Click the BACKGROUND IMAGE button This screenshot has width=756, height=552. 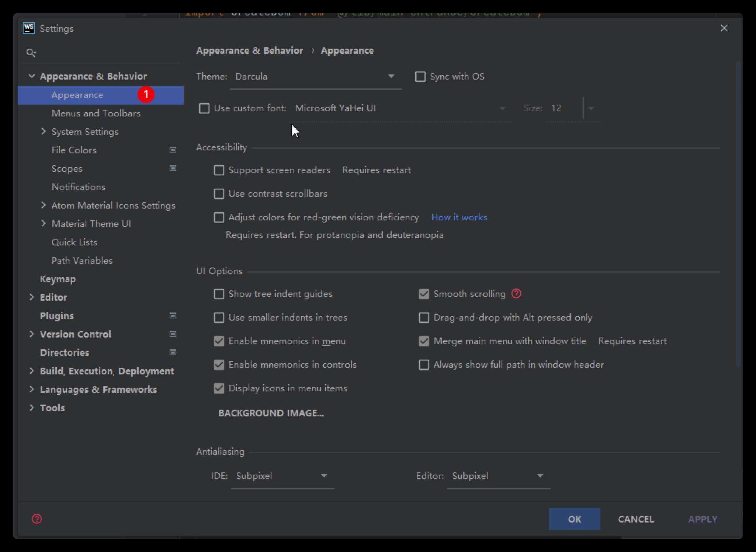pos(270,413)
